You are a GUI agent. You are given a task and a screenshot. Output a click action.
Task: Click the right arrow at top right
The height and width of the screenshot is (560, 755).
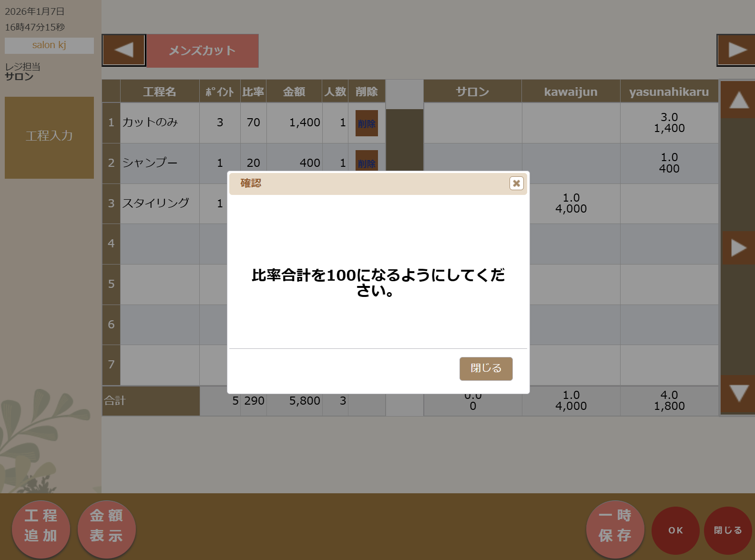point(736,50)
